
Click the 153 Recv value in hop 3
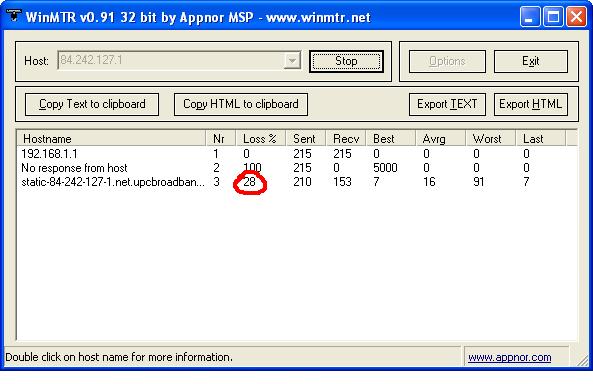click(x=342, y=182)
